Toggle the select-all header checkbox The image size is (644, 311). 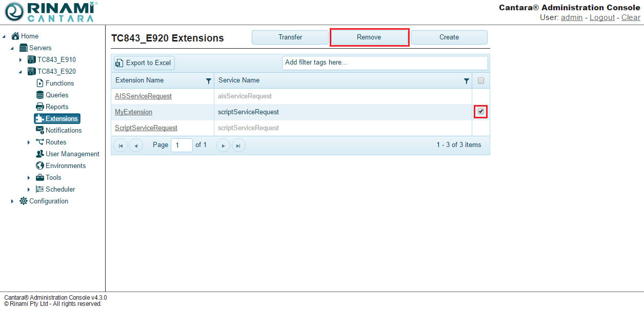(480, 80)
